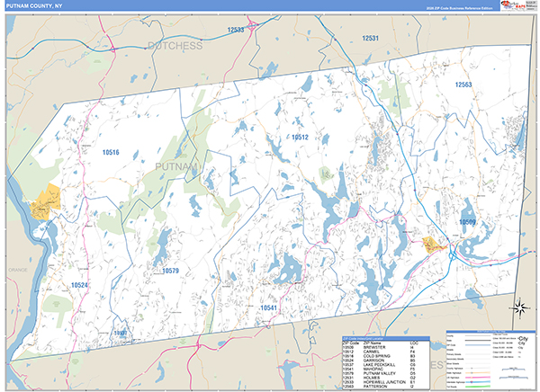Click the PUTNAM VALLEY row in ZIP index
The height and width of the screenshot is (392, 540).
click(x=386, y=373)
